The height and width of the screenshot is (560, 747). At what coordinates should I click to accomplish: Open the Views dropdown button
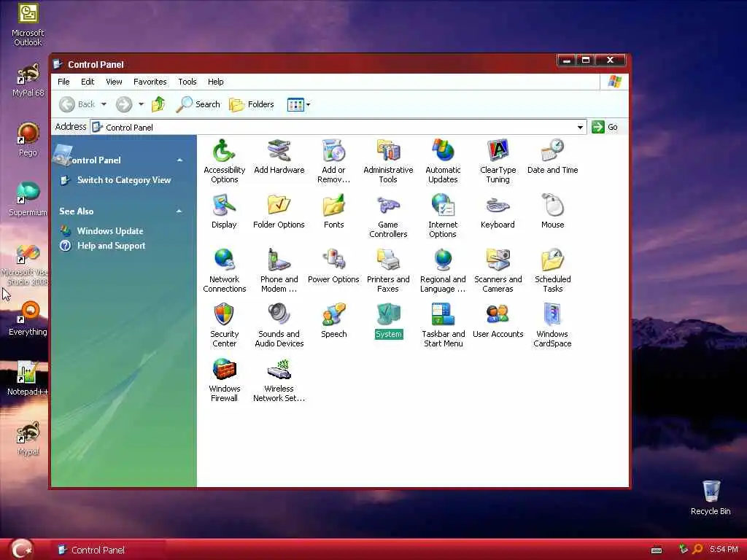coord(298,104)
